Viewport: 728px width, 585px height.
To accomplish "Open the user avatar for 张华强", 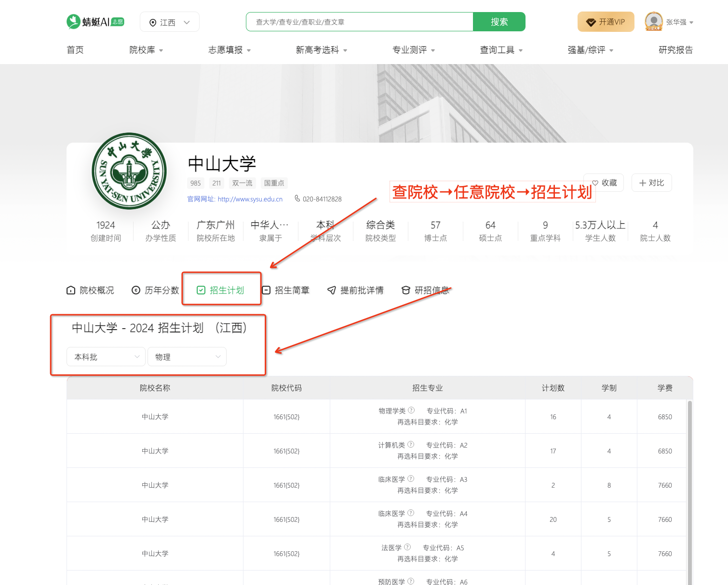I will (x=654, y=22).
